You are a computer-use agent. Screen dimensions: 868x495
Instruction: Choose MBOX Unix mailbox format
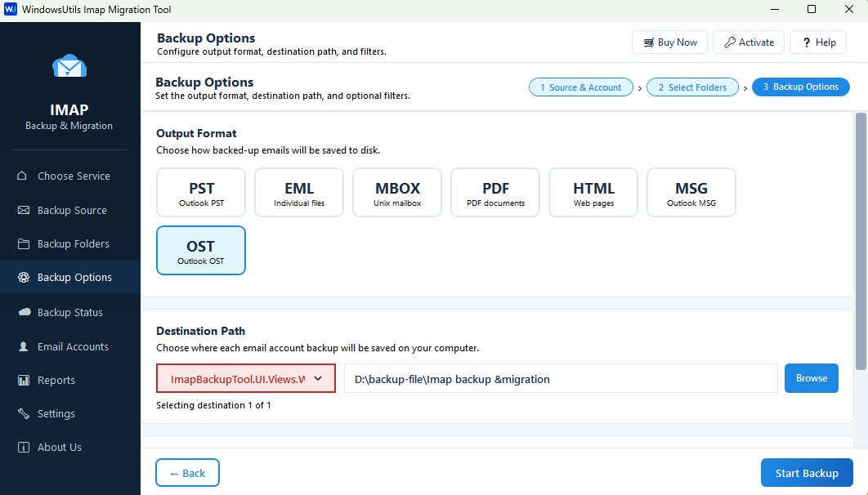point(397,193)
